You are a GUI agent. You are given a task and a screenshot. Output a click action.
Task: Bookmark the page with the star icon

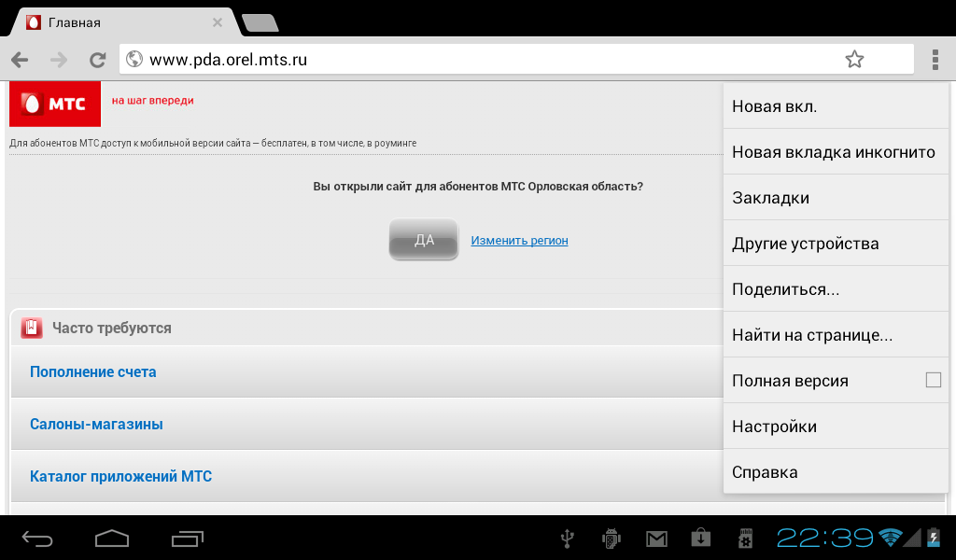tap(854, 59)
